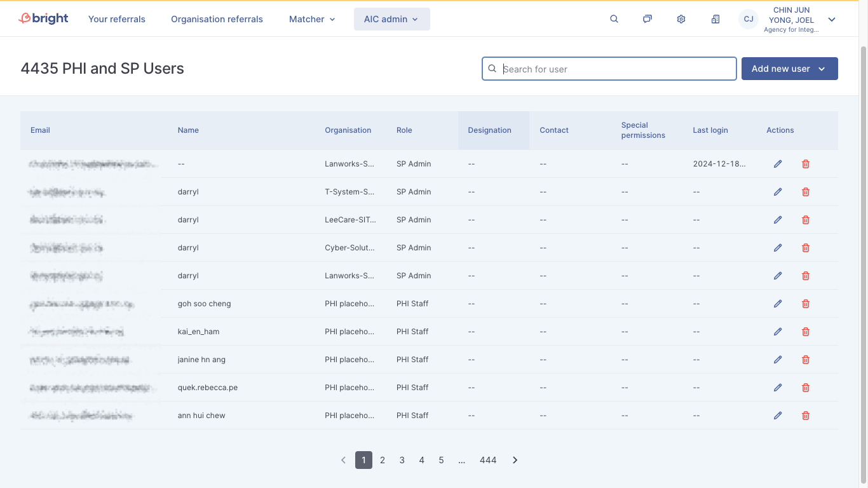Open Your referrals page
868x488 pixels.
point(117,19)
